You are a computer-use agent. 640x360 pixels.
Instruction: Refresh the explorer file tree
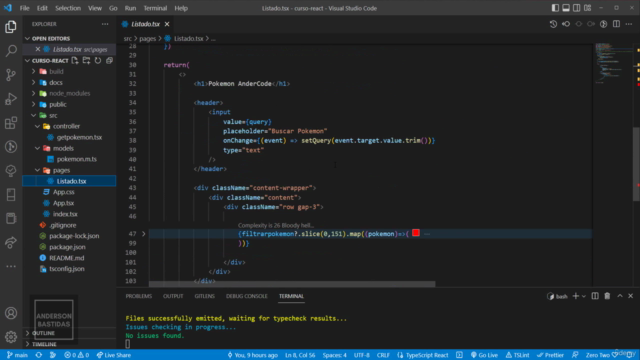98,60
